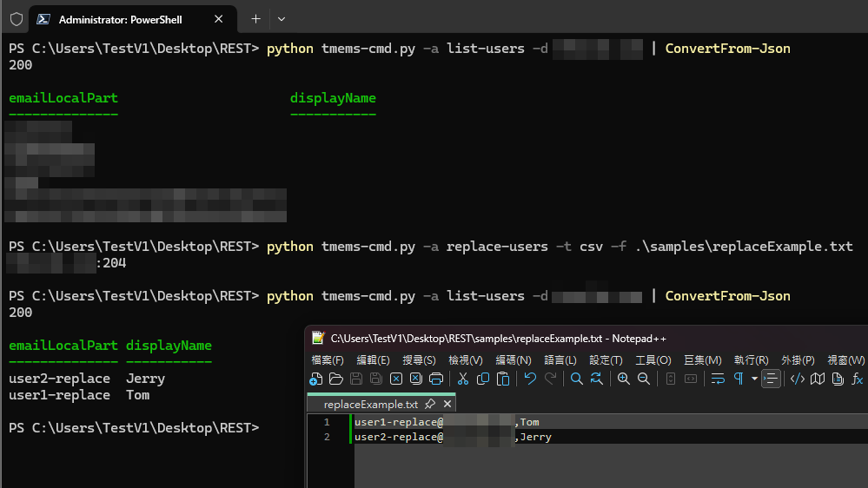Image resolution: width=868 pixels, height=488 pixels.
Task: Open the terminal new-tab profile dropdown
Action: click(282, 18)
